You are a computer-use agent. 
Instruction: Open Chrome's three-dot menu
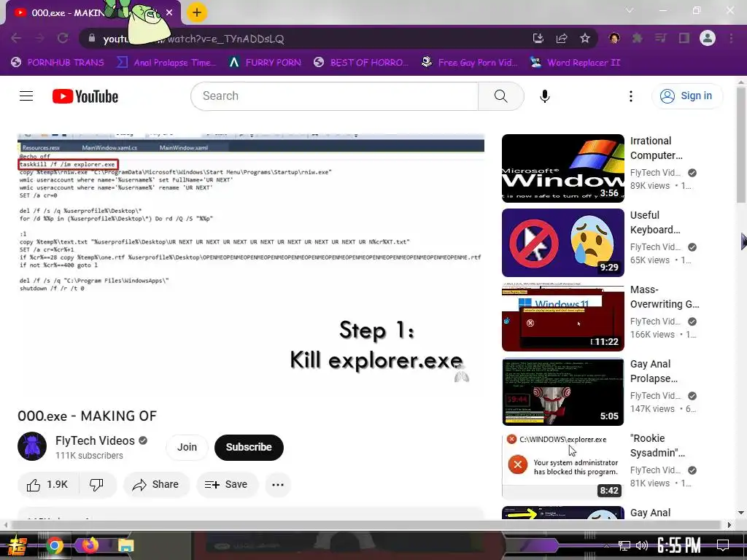pos(731,39)
